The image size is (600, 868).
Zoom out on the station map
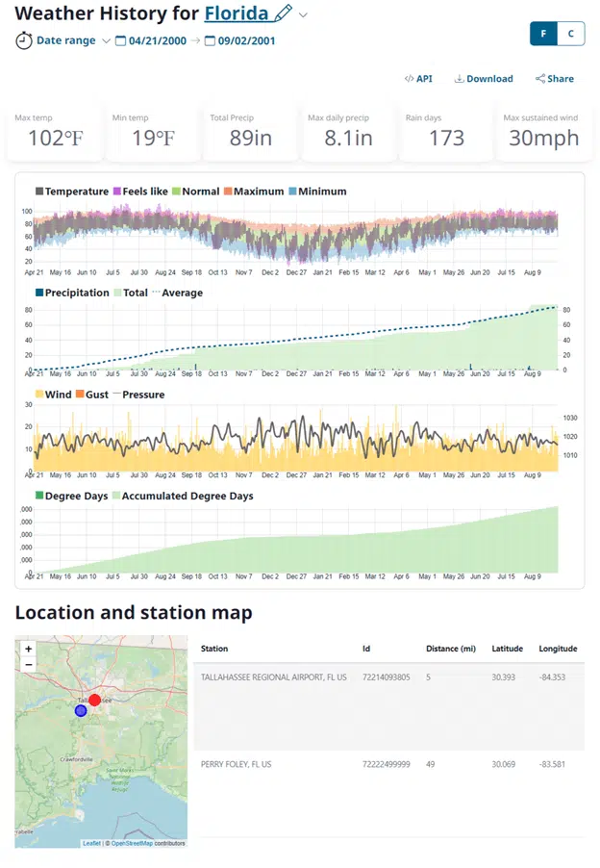click(x=29, y=665)
